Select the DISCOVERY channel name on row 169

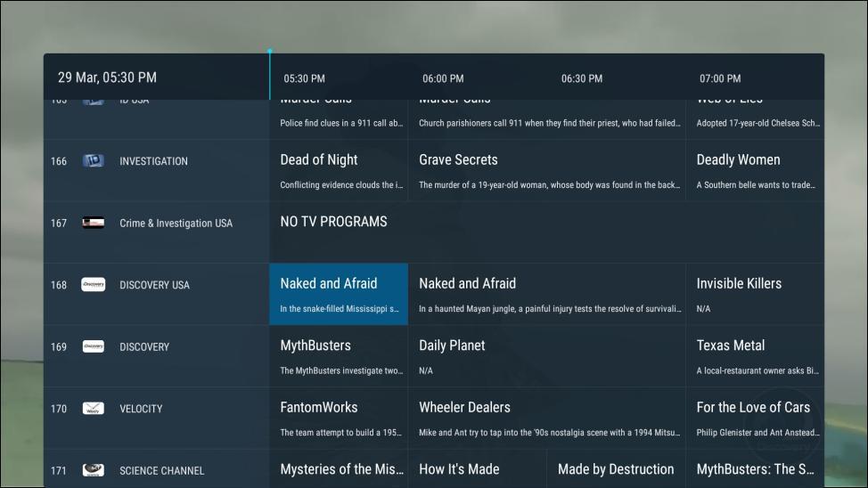pyautogui.click(x=144, y=347)
